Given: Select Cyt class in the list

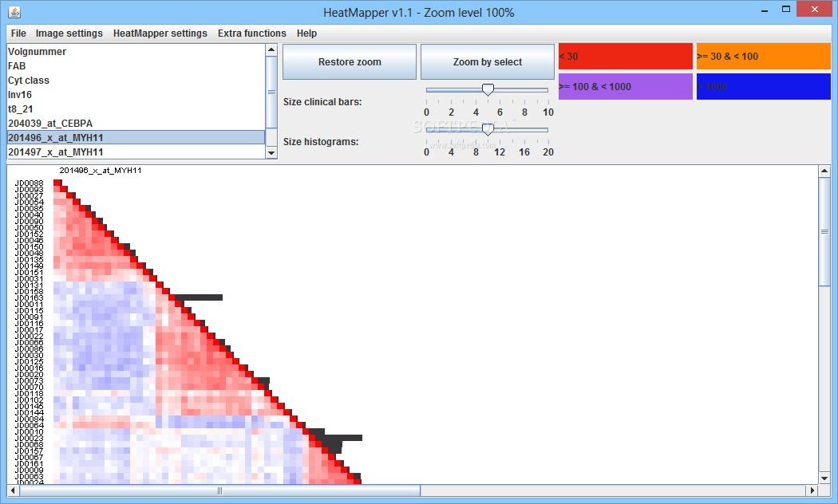Looking at the screenshot, I should [136, 81].
